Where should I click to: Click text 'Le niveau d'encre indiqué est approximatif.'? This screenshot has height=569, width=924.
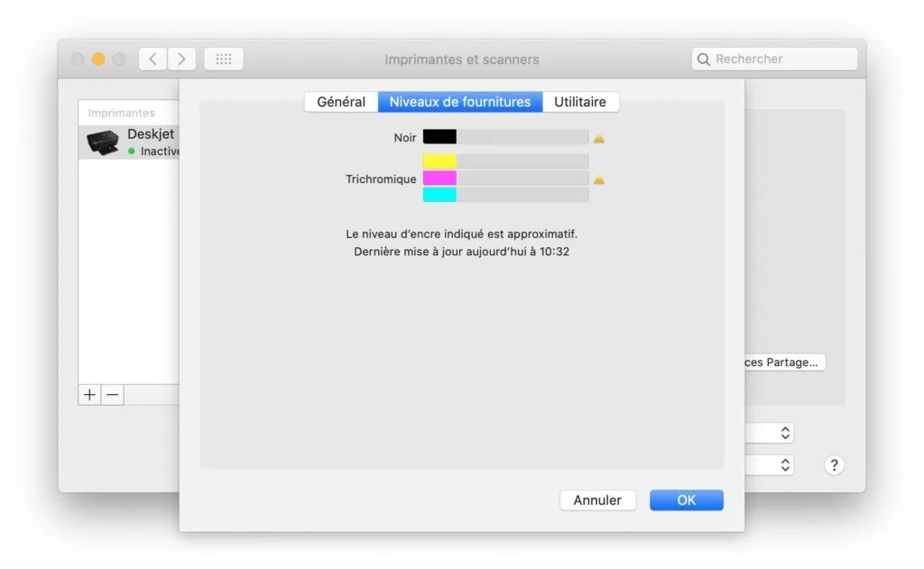click(x=461, y=234)
